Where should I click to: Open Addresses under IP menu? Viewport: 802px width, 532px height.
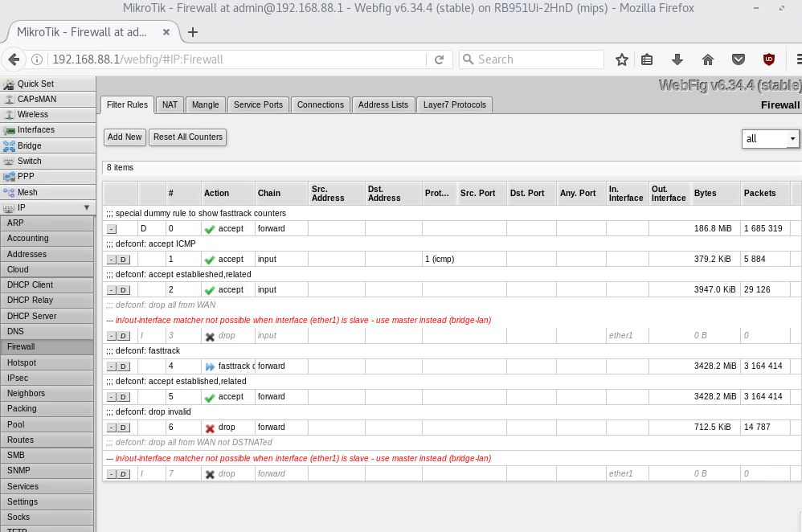pos(47,254)
